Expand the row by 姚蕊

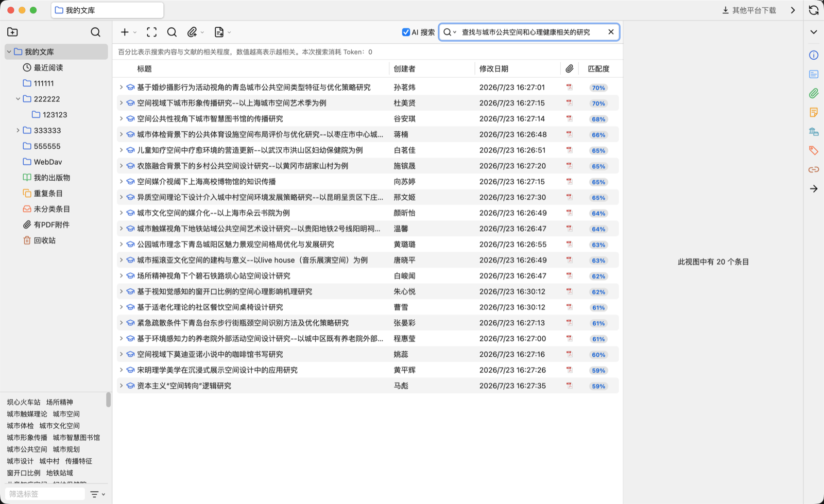point(121,354)
